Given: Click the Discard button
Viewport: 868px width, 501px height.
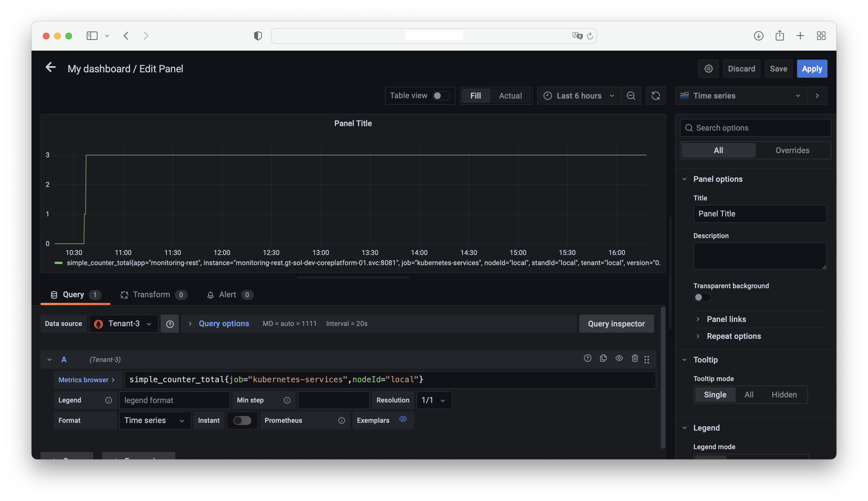Looking at the screenshot, I should pos(741,69).
